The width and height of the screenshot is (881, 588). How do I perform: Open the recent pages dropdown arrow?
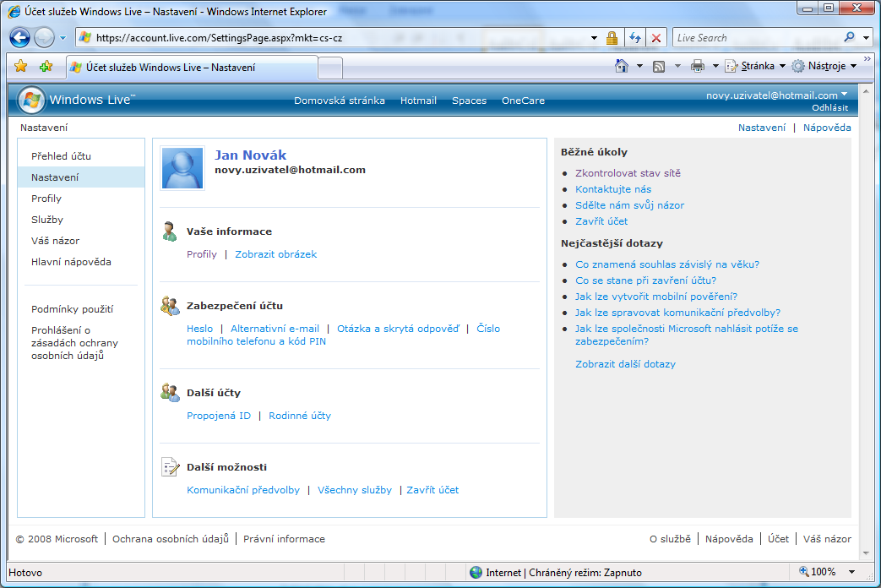click(x=63, y=38)
